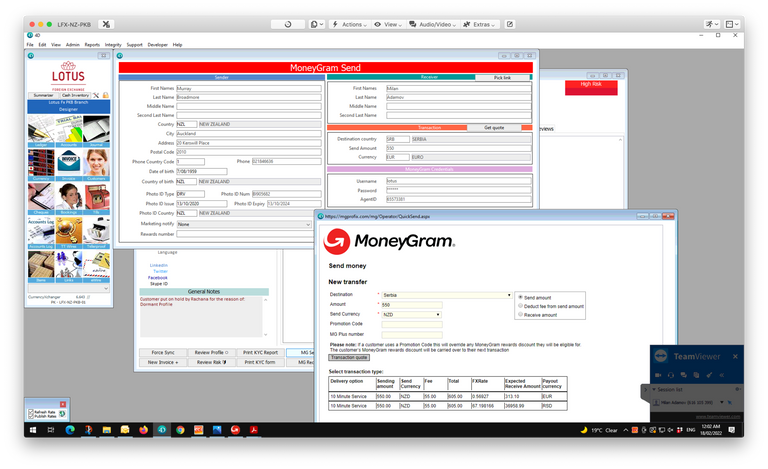Click the sender First Names field
The image size is (768, 469).
[249, 89]
